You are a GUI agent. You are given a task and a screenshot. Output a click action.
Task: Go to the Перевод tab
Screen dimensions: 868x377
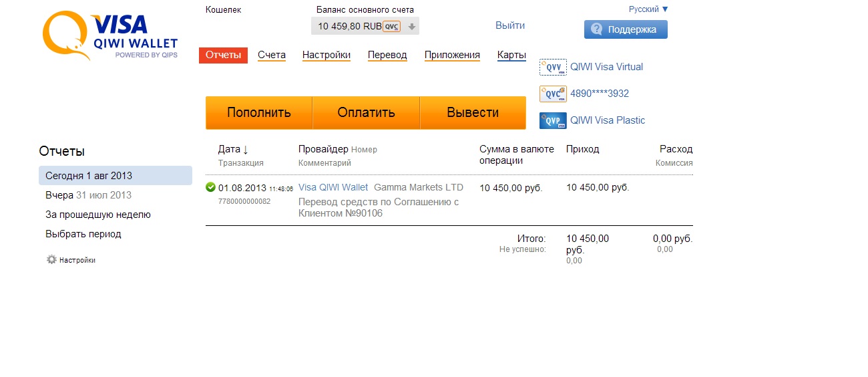(x=387, y=55)
